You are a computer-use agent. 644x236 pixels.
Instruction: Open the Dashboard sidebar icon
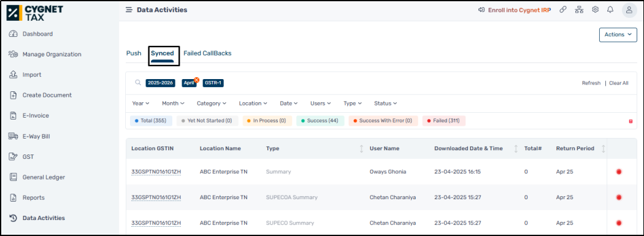pos(13,34)
